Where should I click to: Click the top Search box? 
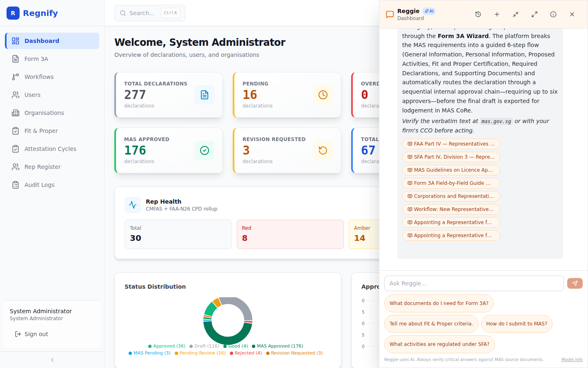[x=150, y=13]
